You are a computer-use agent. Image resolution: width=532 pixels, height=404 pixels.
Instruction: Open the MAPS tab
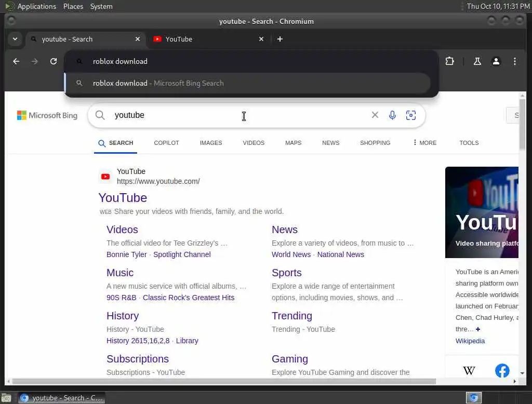tap(293, 143)
